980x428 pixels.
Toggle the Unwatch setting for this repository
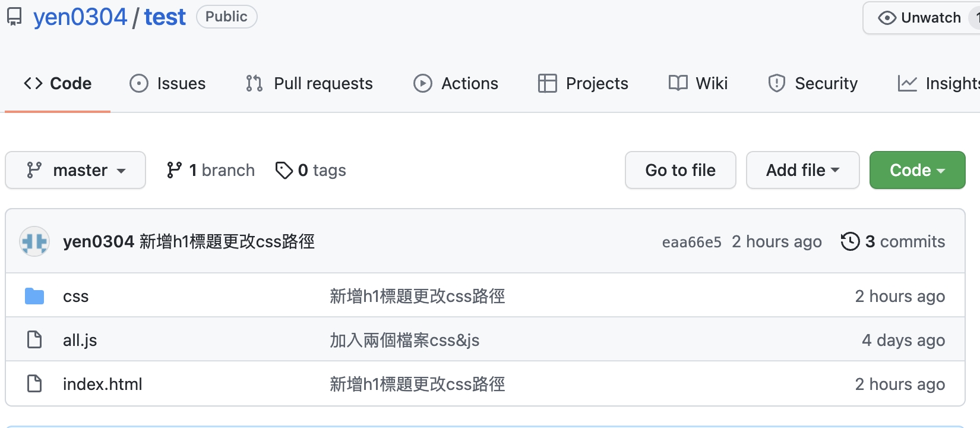click(920, 18)
